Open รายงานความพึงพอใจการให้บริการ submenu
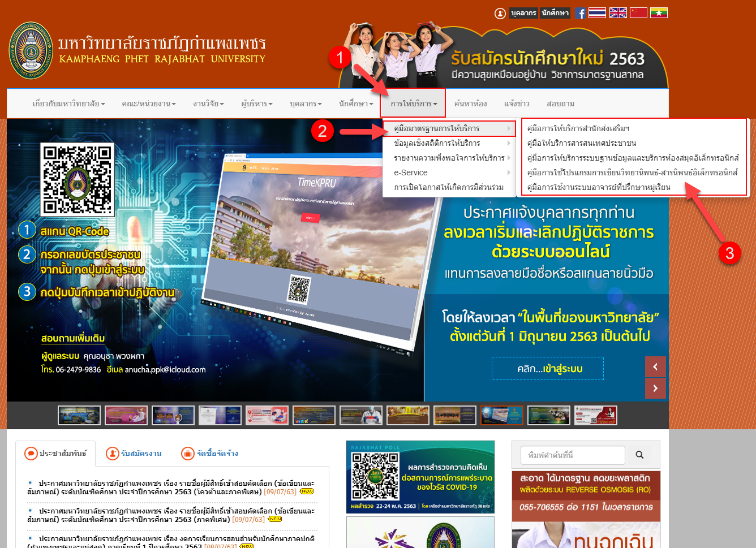This screenshot has height=548, width=756. coord(449,158)
